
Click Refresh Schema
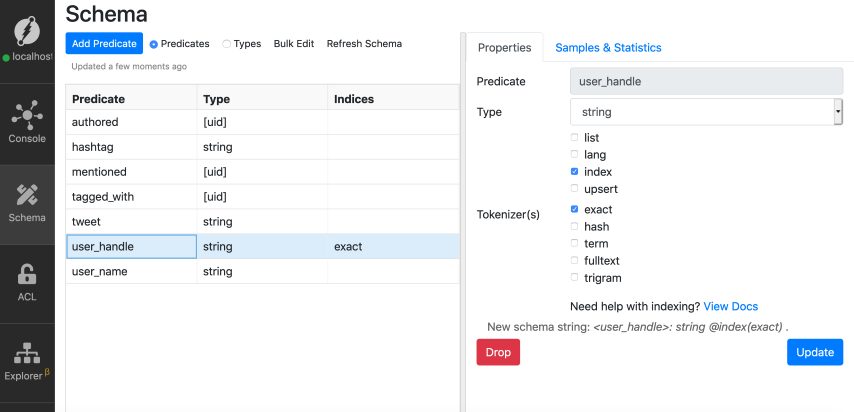tap(364, 44)
